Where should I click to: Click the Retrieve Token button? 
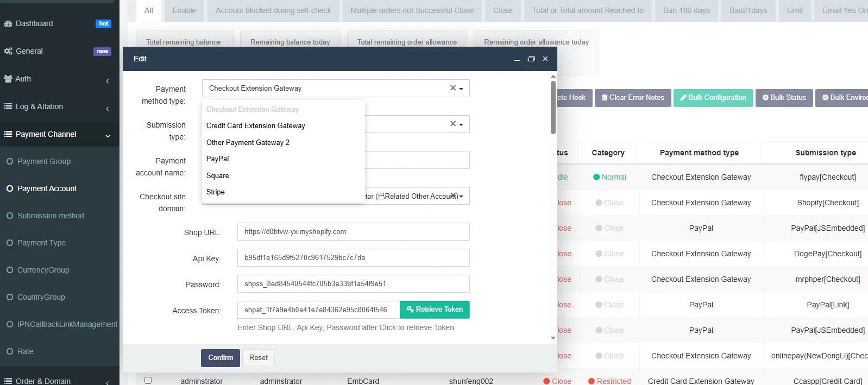coord(435,310)
